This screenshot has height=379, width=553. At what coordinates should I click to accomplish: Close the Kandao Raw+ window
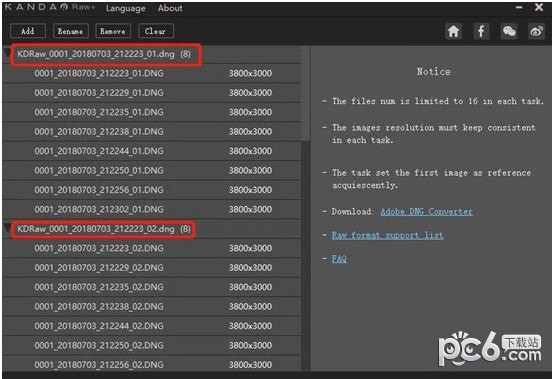click(x=539, y=7)
